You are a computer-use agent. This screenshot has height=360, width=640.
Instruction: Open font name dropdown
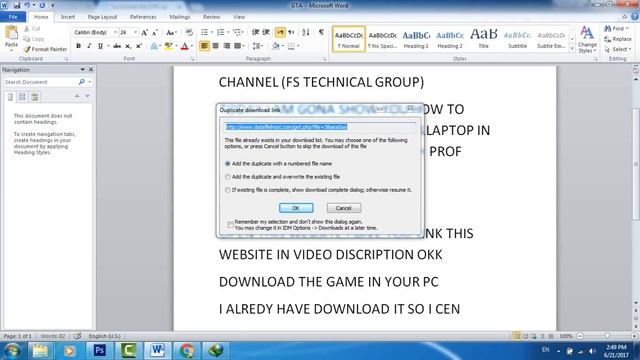115,32
